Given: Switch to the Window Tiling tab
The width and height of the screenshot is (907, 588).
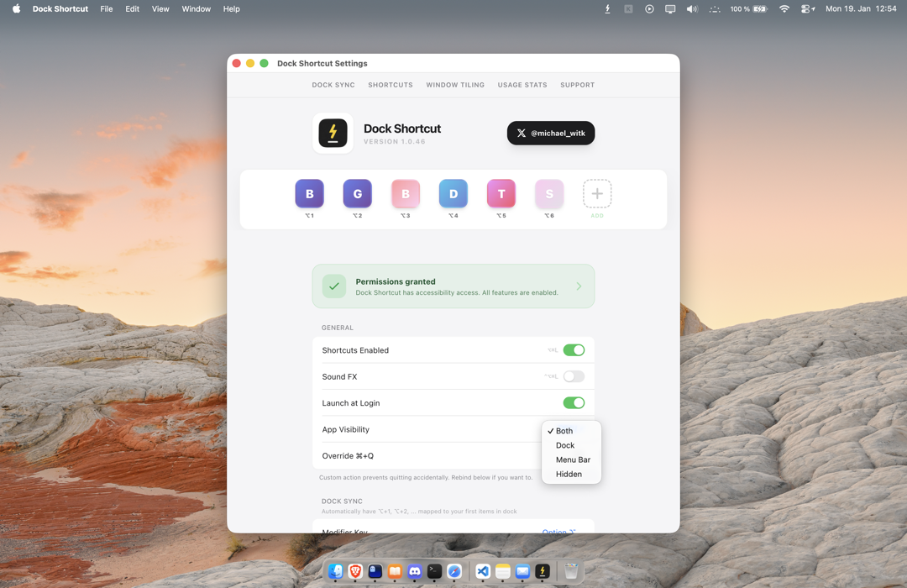Looking at the screenshot, I should pyautogui.click(x=454, y=85).
